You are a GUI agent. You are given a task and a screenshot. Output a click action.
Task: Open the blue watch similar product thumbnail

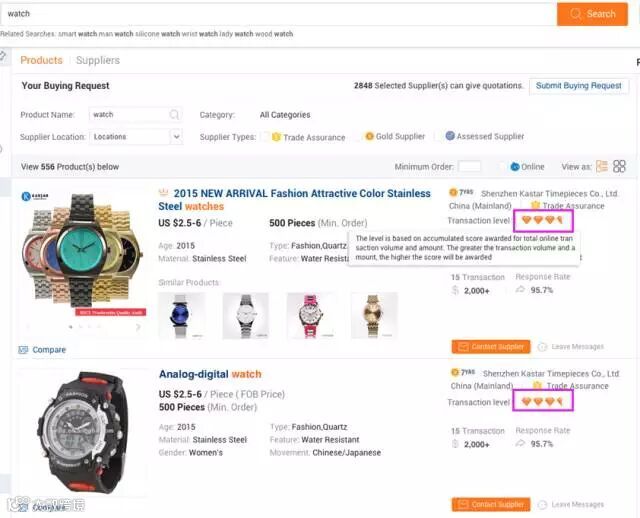point(181,316)
